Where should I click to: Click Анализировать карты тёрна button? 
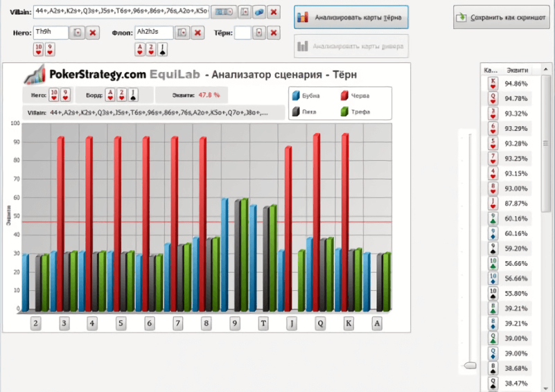(351, 17)
